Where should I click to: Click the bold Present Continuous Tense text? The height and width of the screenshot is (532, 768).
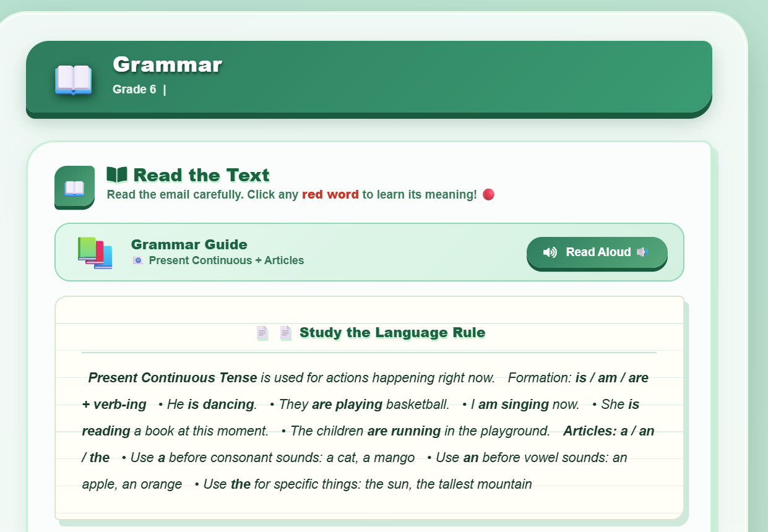173,377
